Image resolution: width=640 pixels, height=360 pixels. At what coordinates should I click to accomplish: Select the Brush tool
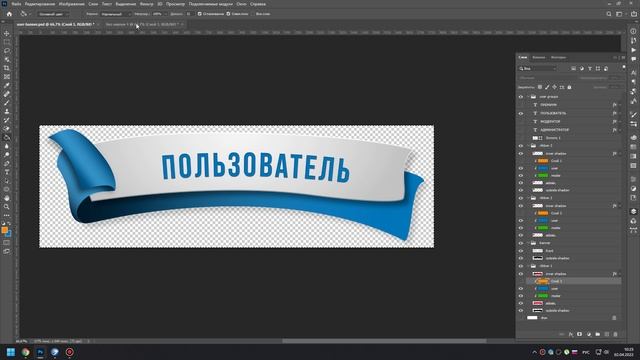(7, 102)
